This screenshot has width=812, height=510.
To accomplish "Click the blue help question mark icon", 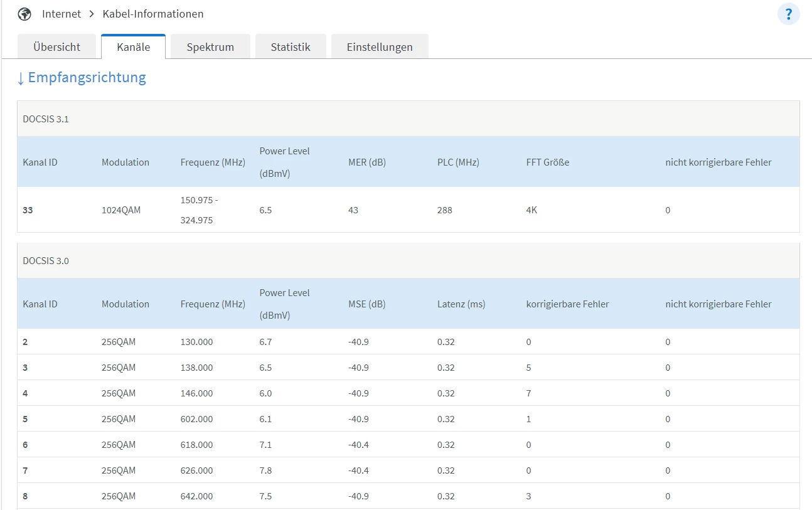I will 788,14.
